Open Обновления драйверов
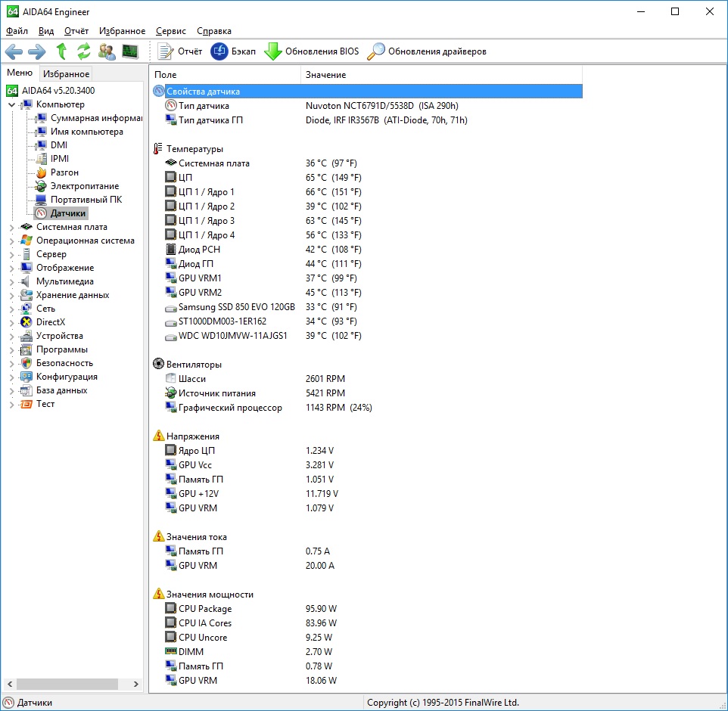Image resolution: width=728 pixels, height=711 pixels. click(427, 51)
